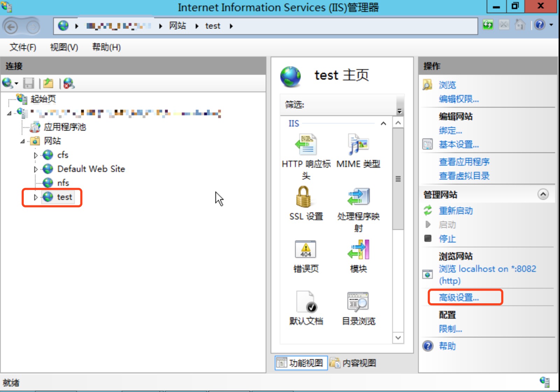The height and width of the screenshot is (392, 560).
Task: Click the feature list scroll up arrow
Action: (398, 123)
